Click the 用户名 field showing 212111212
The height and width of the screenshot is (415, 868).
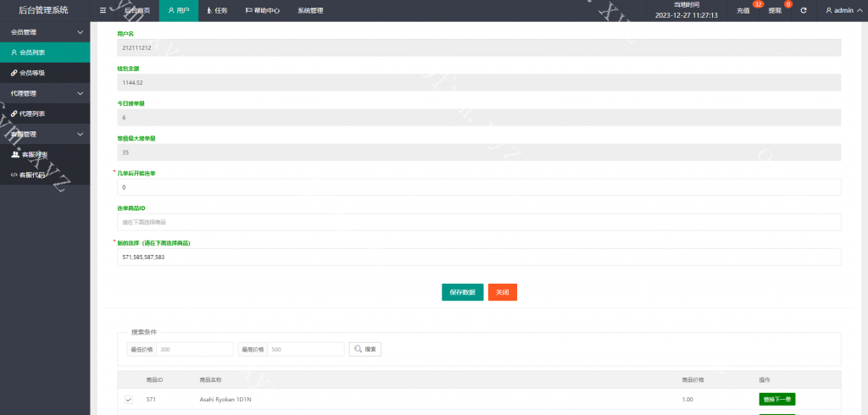coord(479,47)
